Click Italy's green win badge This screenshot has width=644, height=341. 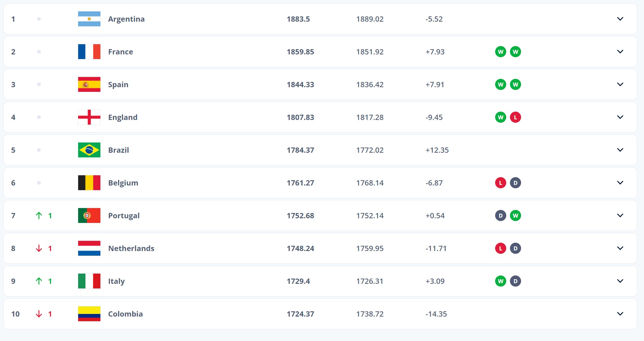point(500,281)
